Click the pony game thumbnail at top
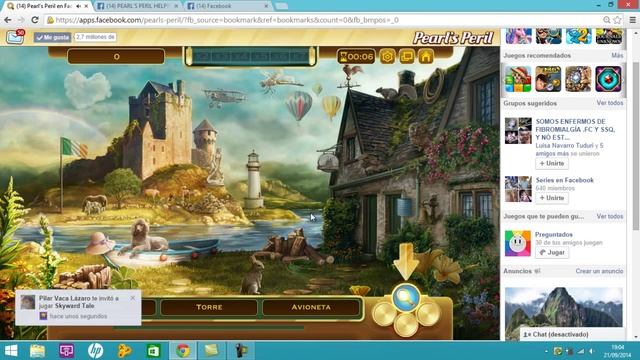The width and height of the screenshot is (640, 360). (x=518, y=36)
